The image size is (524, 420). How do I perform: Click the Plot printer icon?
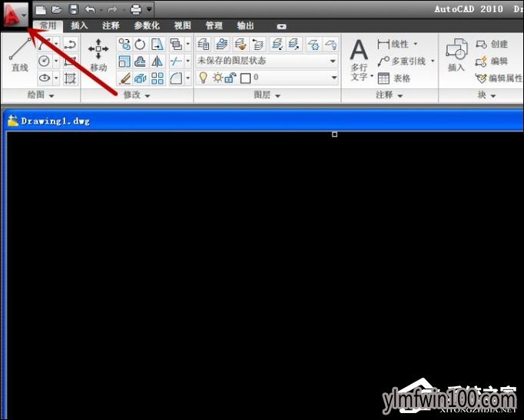point(136,10)
